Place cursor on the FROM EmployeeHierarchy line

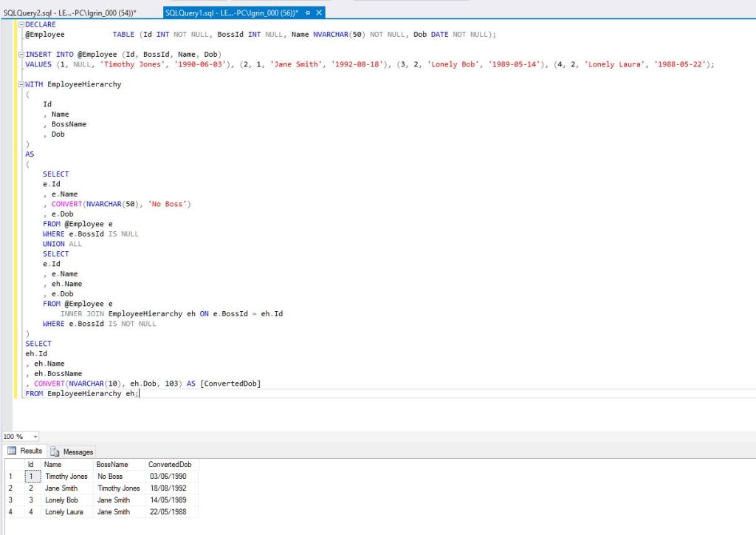pyautogui.click(x=81, y=393)
